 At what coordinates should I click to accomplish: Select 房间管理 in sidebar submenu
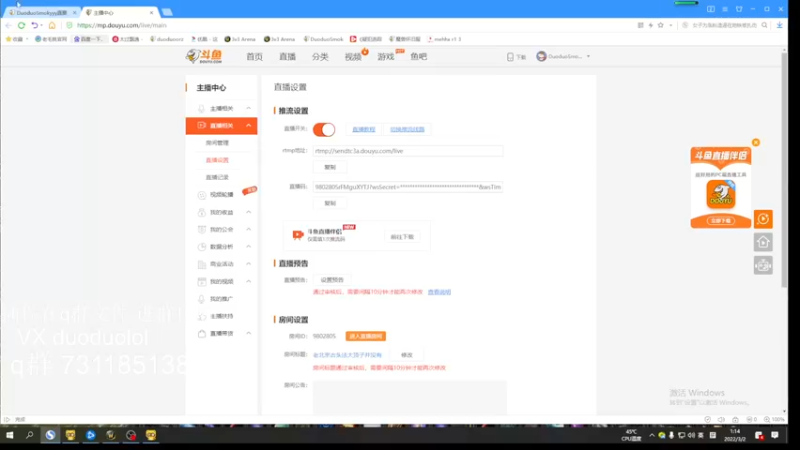click(217, 143)
